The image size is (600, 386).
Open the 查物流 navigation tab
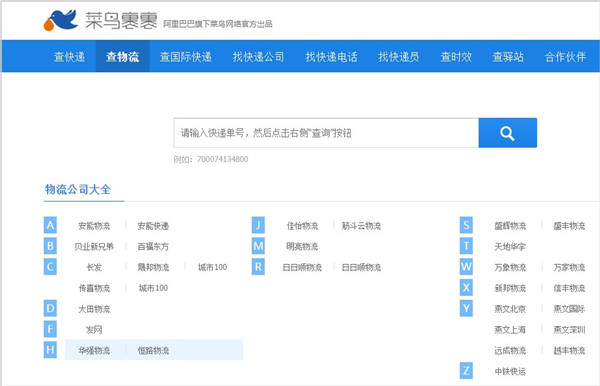click(122, 57)
